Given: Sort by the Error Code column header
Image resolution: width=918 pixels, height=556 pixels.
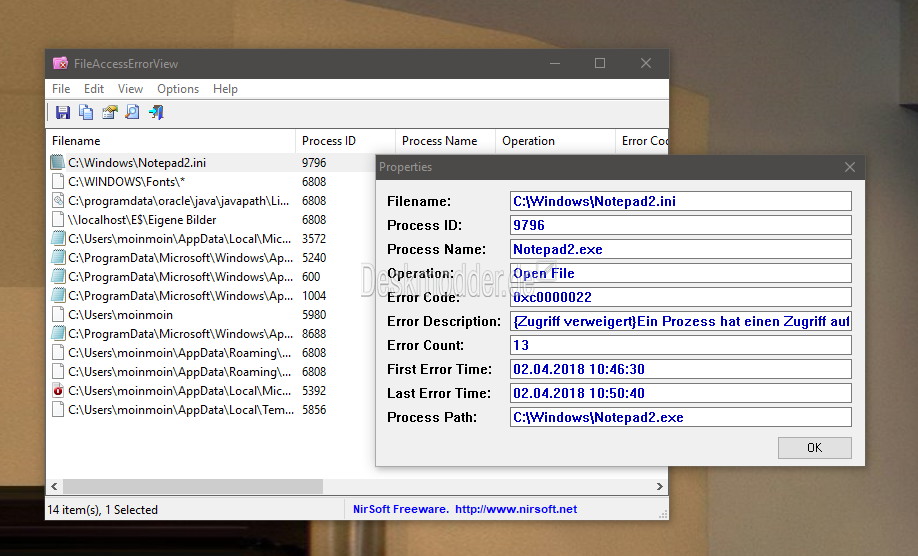Looking at the screenshot, I should click(642, 141).
